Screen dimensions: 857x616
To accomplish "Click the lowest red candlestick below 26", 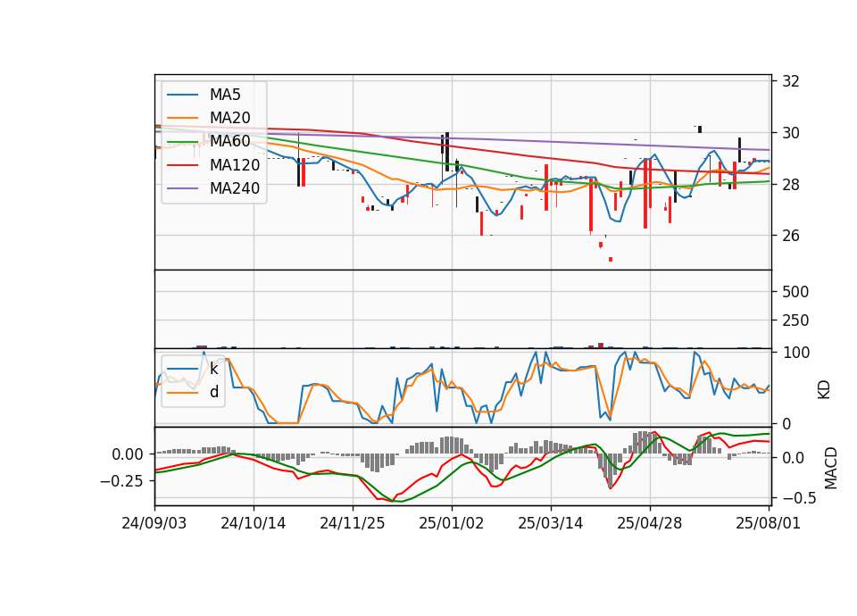I will [x=611, y=260].
